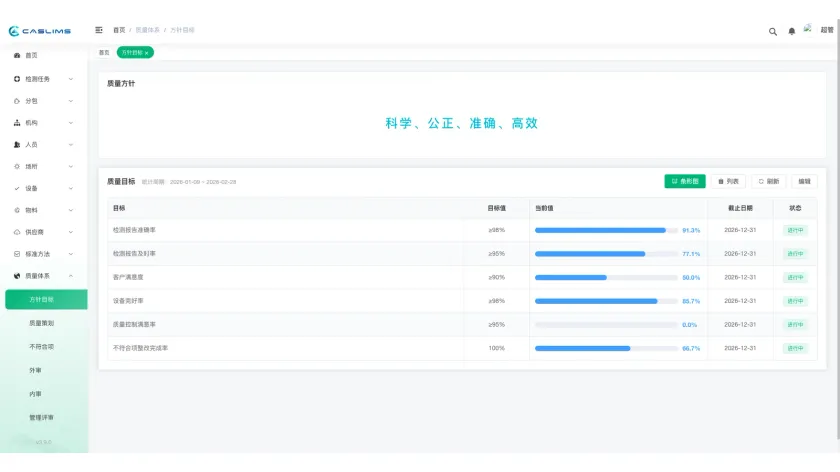The width and height of the screenshot is (840, 472).
Task: Click the 设备 equipment icon
Action: (17, 189)
